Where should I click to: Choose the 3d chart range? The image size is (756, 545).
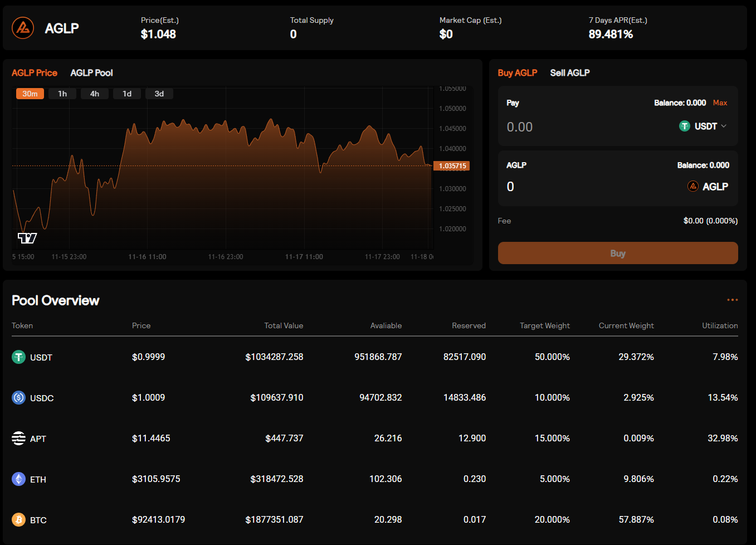click(159, 94)
